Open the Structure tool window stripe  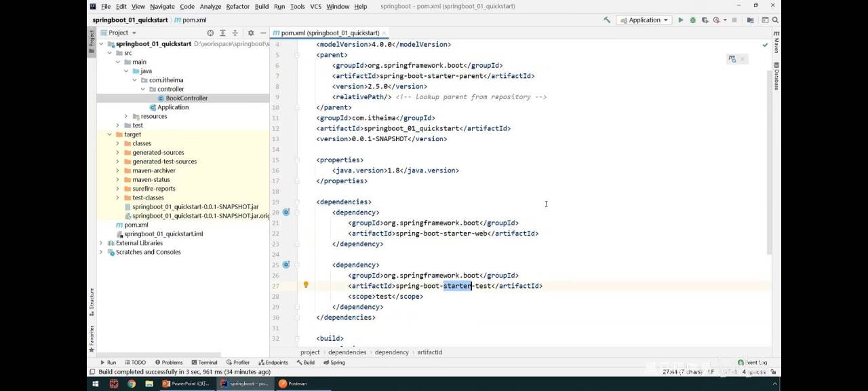click(92, 302)
